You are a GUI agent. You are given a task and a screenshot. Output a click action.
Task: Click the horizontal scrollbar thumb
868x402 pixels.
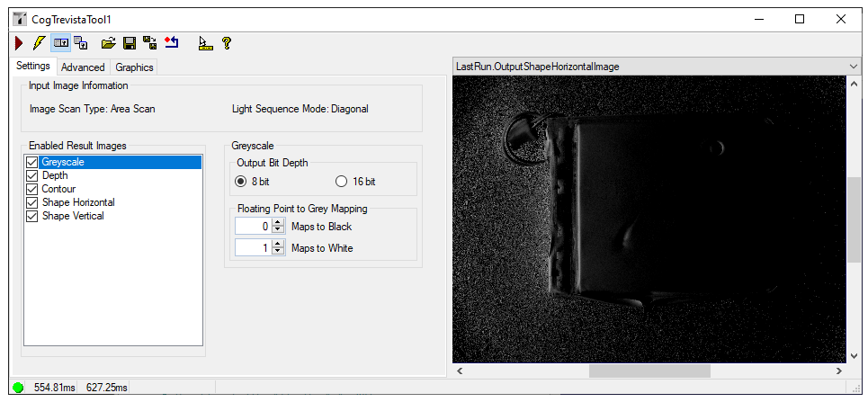(649, 371)
